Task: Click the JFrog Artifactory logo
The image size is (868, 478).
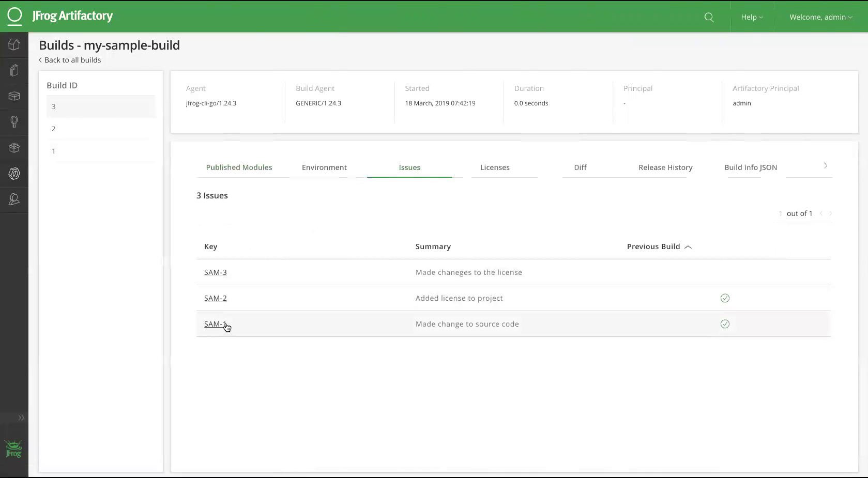Action: pyautogui.click(x=60, y=16)
